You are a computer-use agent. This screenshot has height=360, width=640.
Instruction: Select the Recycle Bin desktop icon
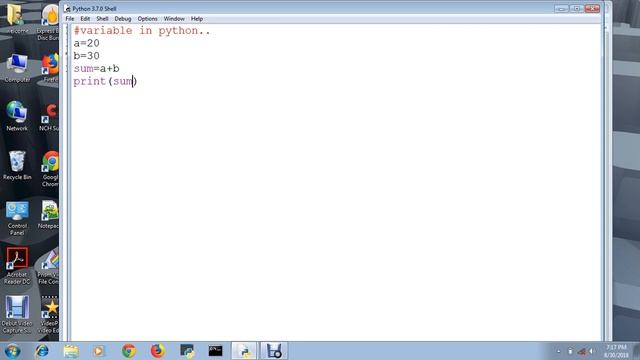pyautogui.click(x=17, y=165)
